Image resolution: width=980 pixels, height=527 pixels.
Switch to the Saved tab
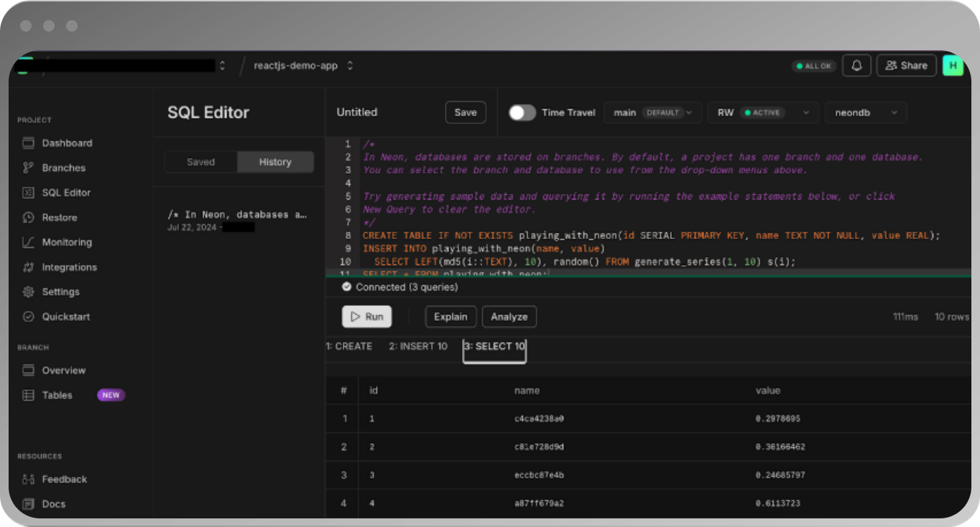(x=201, y=162)
